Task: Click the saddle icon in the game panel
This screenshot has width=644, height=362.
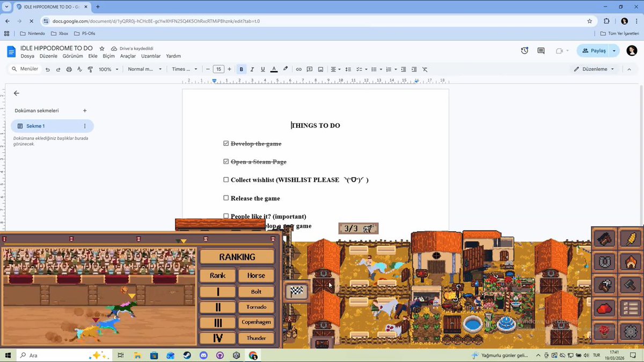Action: click(x=605, y=238)
